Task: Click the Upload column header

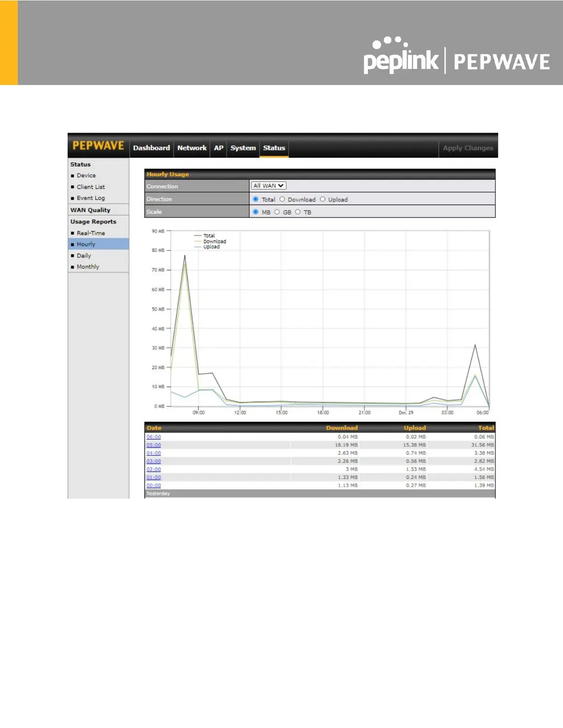Action: pyautogui.click(x=415, y=428)
